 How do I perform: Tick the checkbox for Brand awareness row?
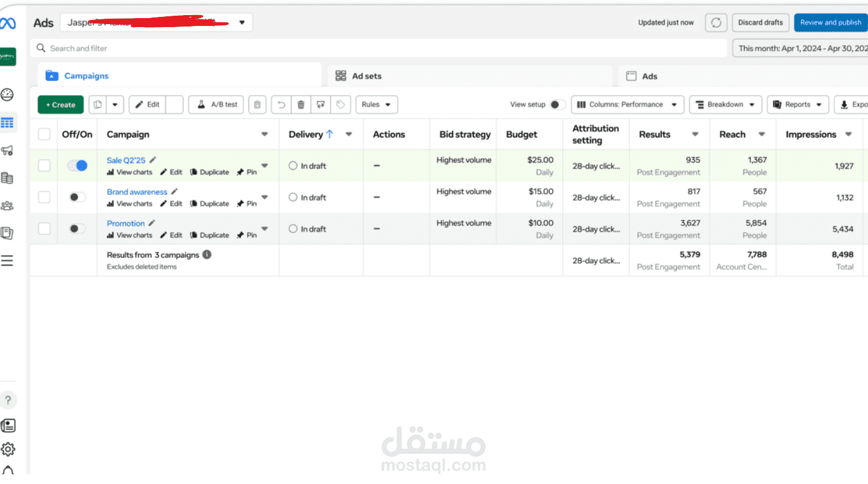(x=44, y=196)
